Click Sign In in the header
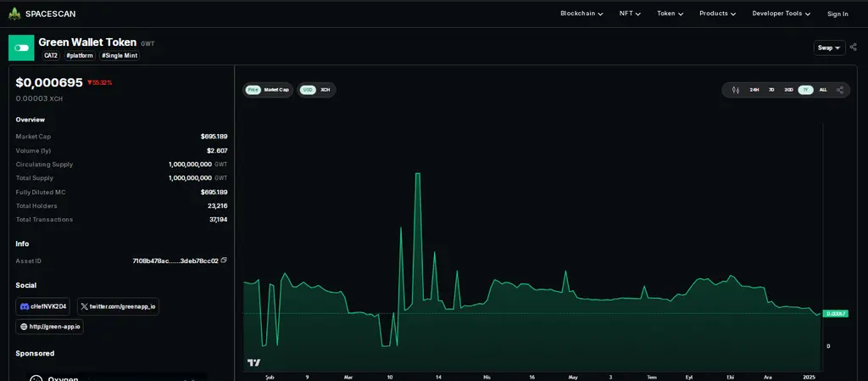Image resolution: width=868 pixels, height=381 pixels. coord(837,14)
